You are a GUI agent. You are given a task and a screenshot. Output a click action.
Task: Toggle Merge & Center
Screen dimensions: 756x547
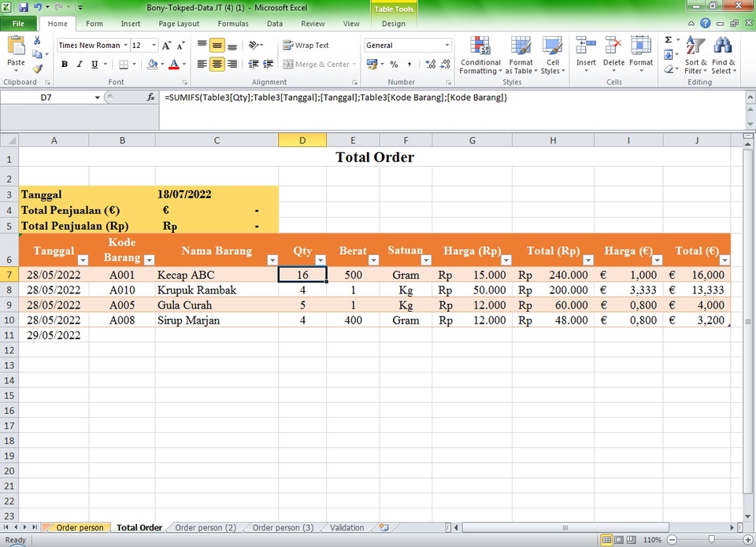click(x=313, y=64)
